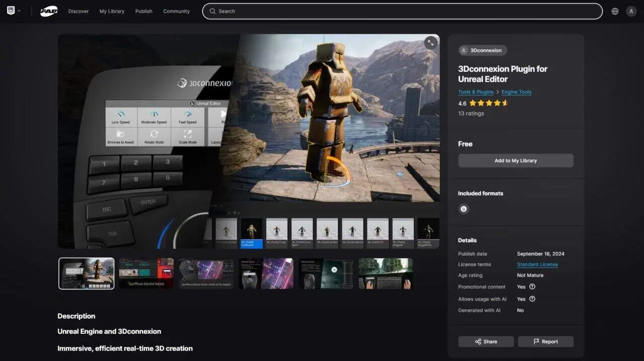644x361 pixels.
Task: Open the globe language selector
Action: 615,11
